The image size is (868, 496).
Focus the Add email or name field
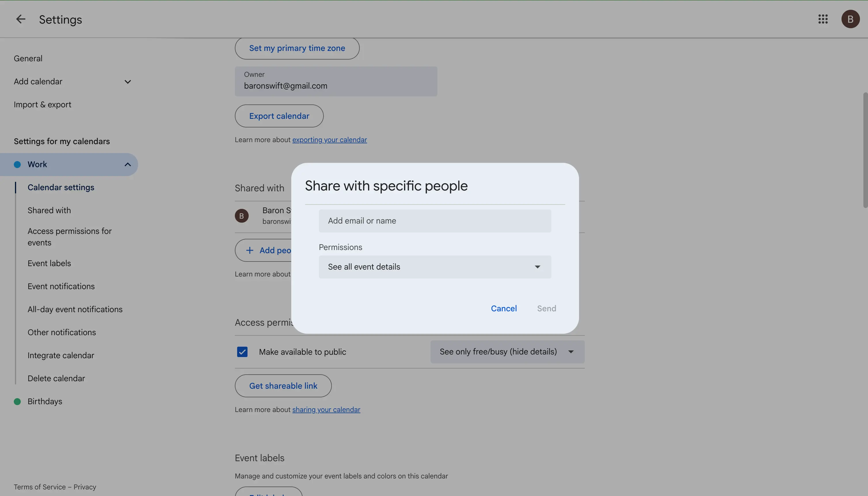tap(435, 221)
